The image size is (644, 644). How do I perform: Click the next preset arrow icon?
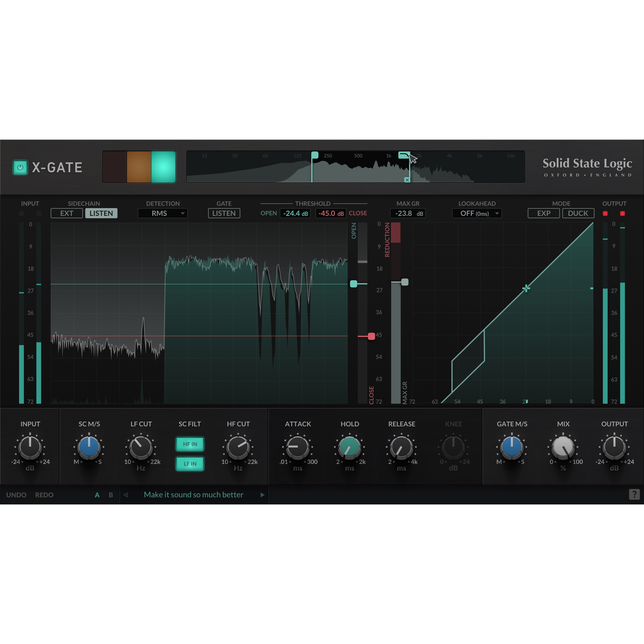[x=262, y=495]
